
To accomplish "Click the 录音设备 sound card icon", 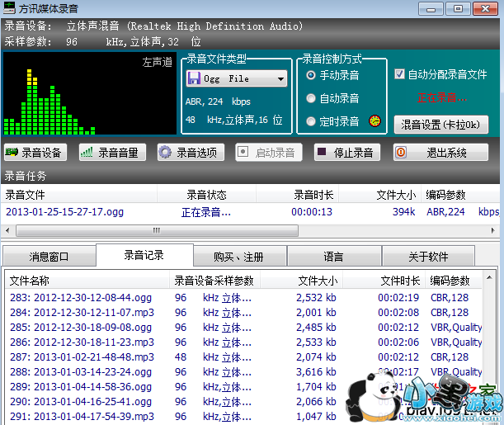I will 12,153.
